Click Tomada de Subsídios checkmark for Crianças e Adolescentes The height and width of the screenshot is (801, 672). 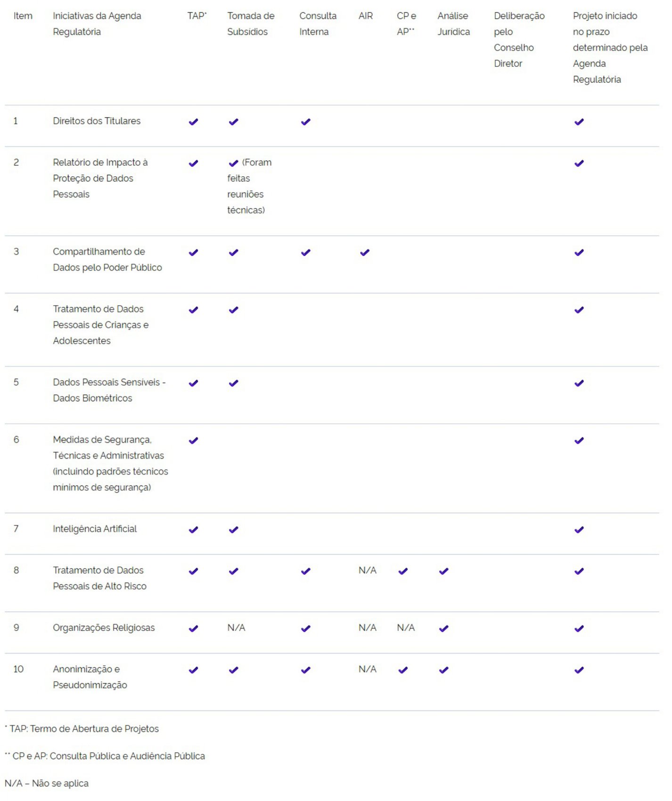(233, 310)
